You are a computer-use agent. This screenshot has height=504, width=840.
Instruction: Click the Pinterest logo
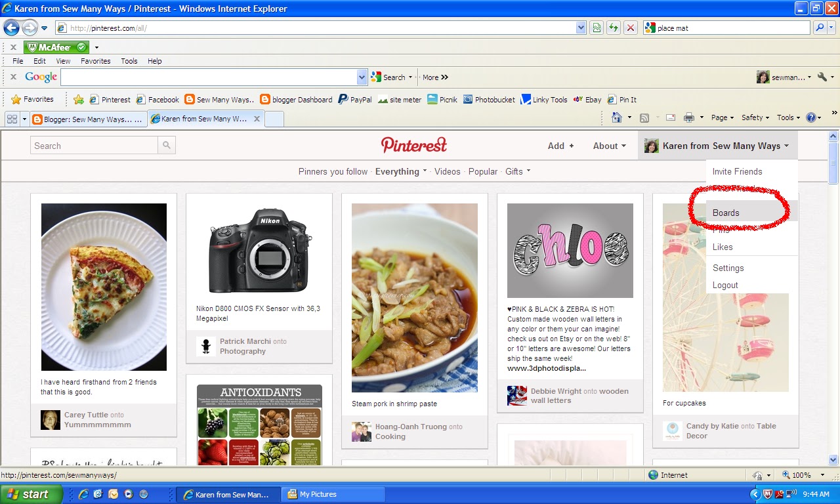pos(413,144)
